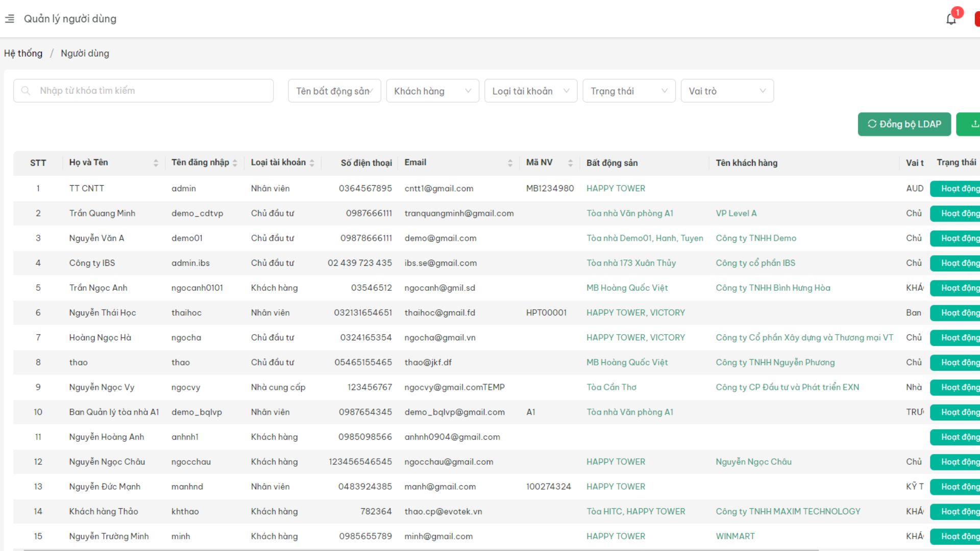Go to Hệ thống breadcrumb

23,54
